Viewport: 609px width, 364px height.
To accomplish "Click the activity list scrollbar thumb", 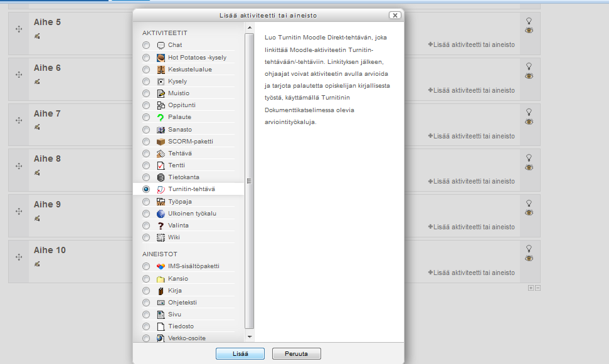I will [250, 181].
